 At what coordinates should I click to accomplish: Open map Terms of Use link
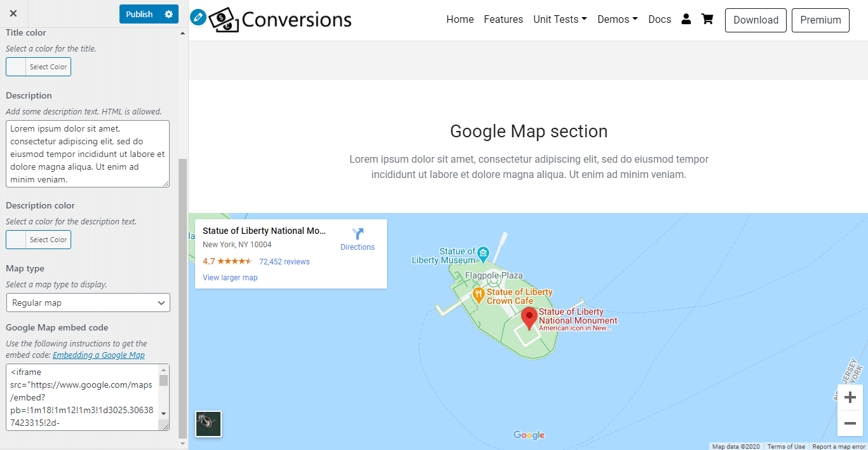[786, 446]
